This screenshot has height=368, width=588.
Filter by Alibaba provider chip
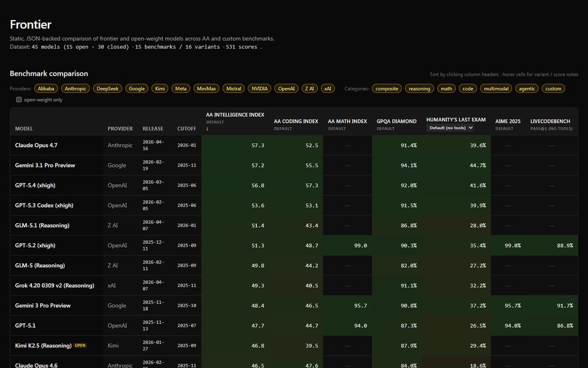point(47,89)
